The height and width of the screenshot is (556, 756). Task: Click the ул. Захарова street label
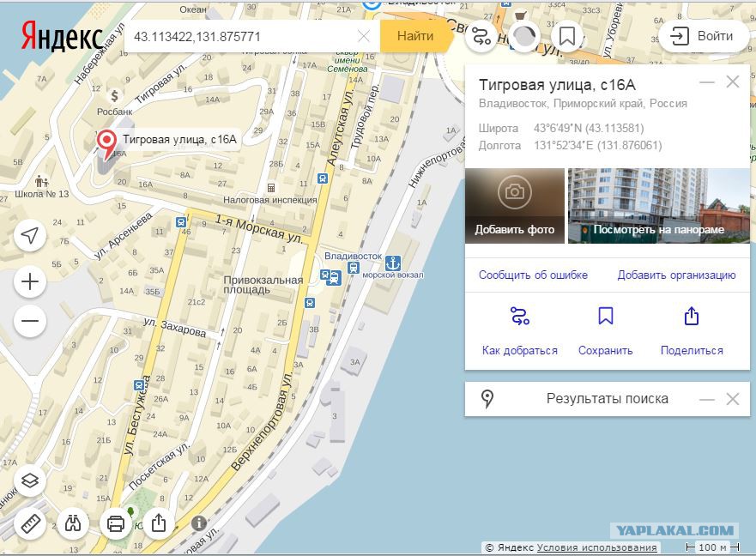175,328
